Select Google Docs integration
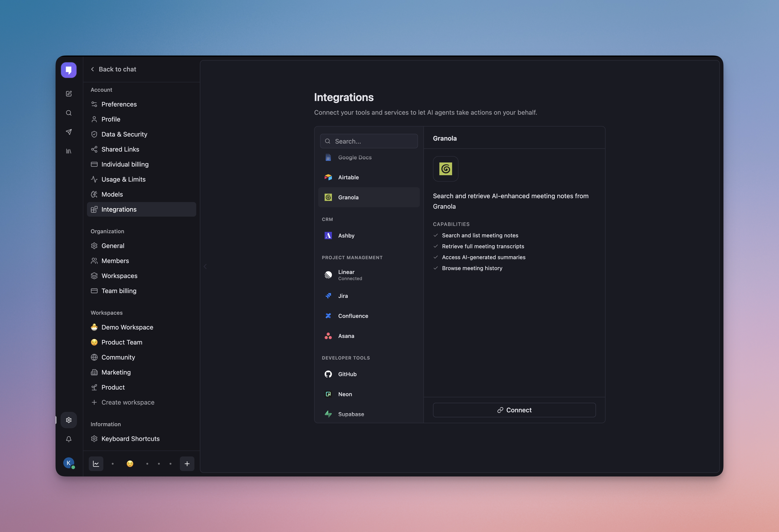Viewport: 779px width, 532px height. tap(369, 157)
